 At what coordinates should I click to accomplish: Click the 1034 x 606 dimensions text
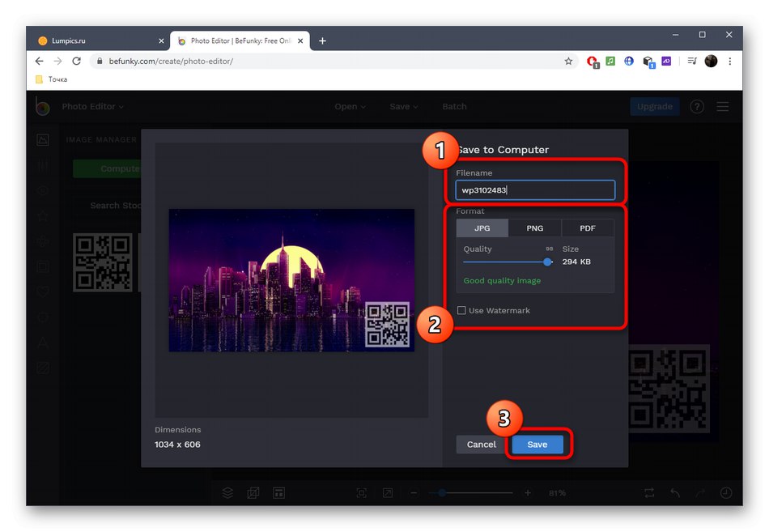point(177,445)
